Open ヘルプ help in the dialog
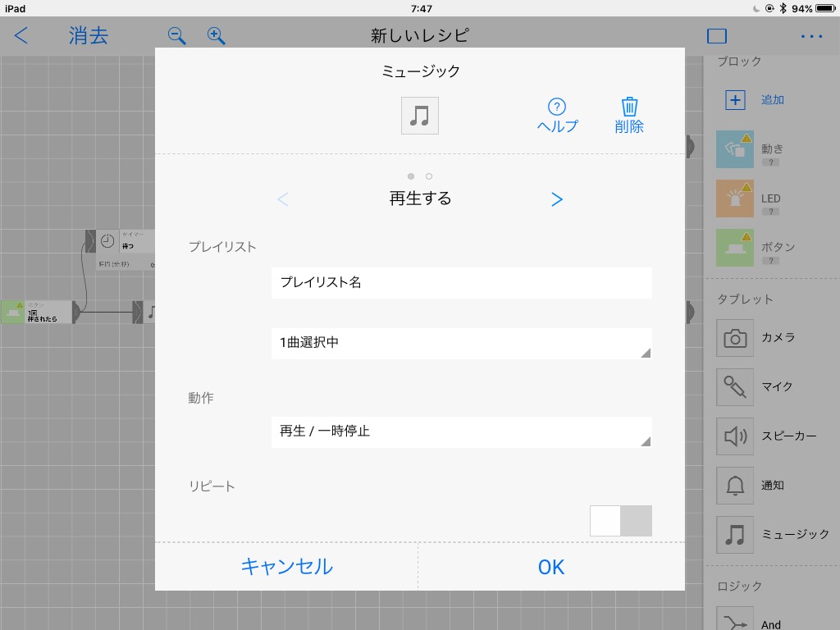The image size is (840, 630). pos(557,116)
